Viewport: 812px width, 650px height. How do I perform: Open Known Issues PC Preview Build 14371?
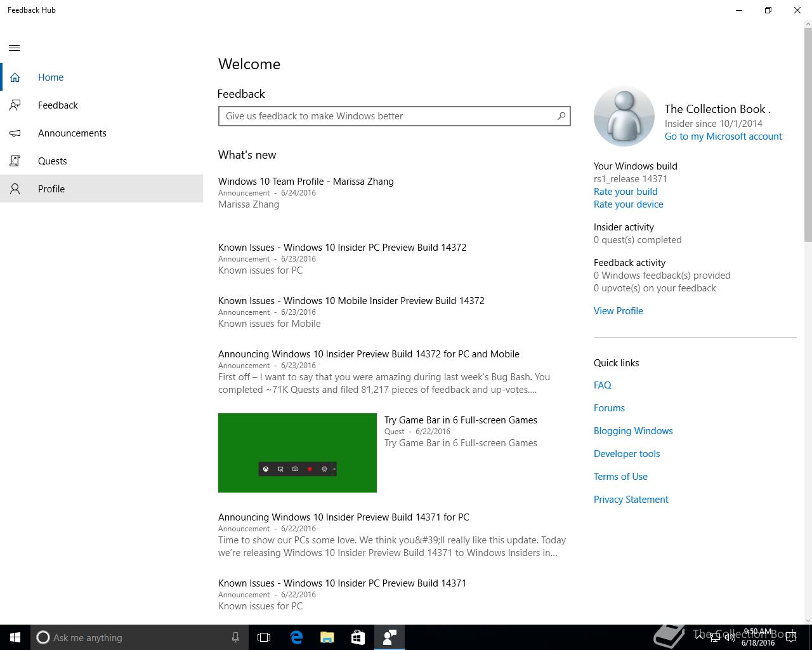pyautogui.click(x=343, y=583)
